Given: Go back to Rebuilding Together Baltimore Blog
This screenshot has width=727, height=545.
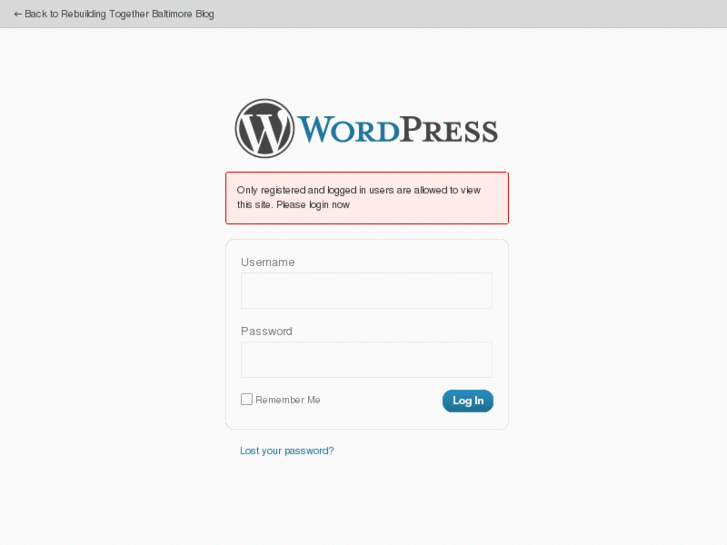Looking at the screenshot, I should coord(114,14).
